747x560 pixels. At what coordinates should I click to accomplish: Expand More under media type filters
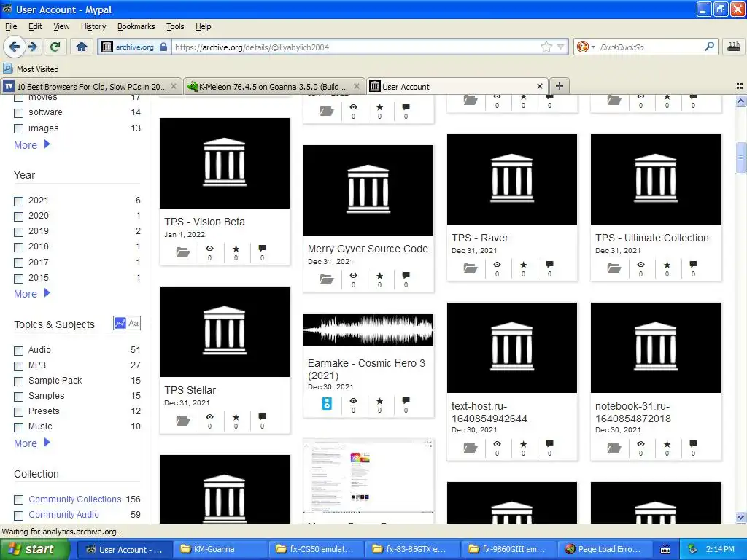pos(32,145)
